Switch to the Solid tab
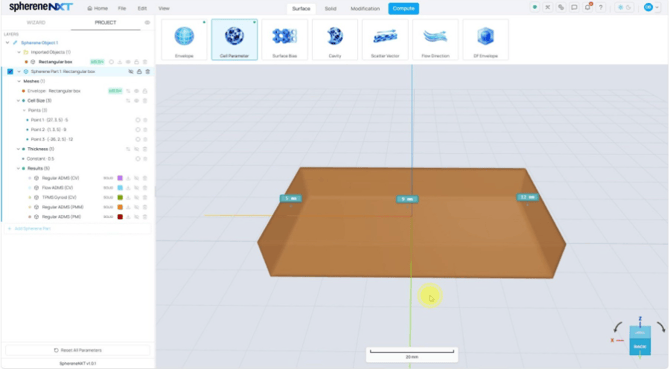Image resolution: width=670 pixels, height=369 pixels. click(x=330, y=9)
